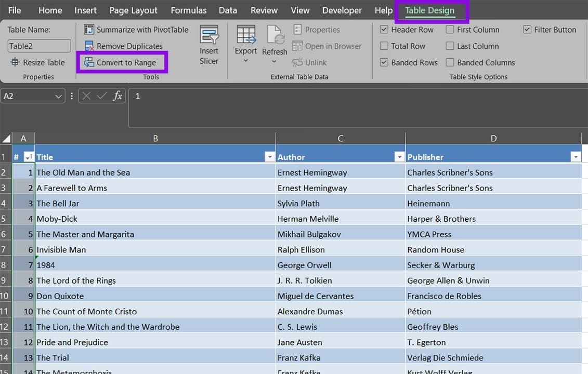Unlink the table
Image resolution: width=588 pixels, height=374 pixels.
click(x=310, y=62)
